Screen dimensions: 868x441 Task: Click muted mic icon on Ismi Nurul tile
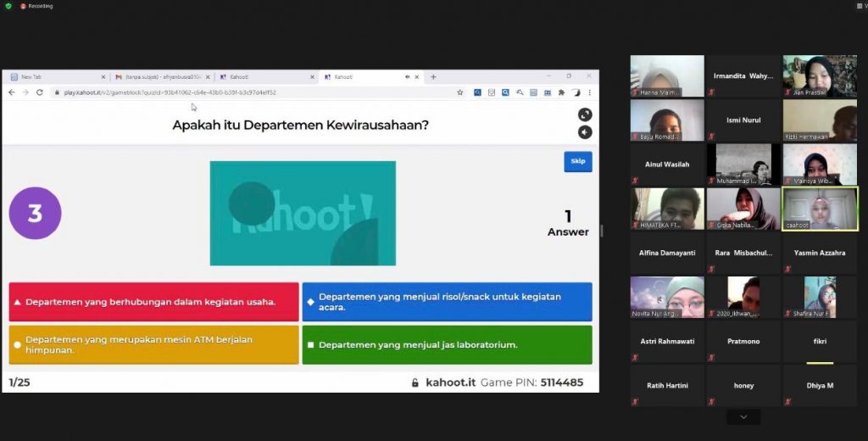[x=711, y=137]
